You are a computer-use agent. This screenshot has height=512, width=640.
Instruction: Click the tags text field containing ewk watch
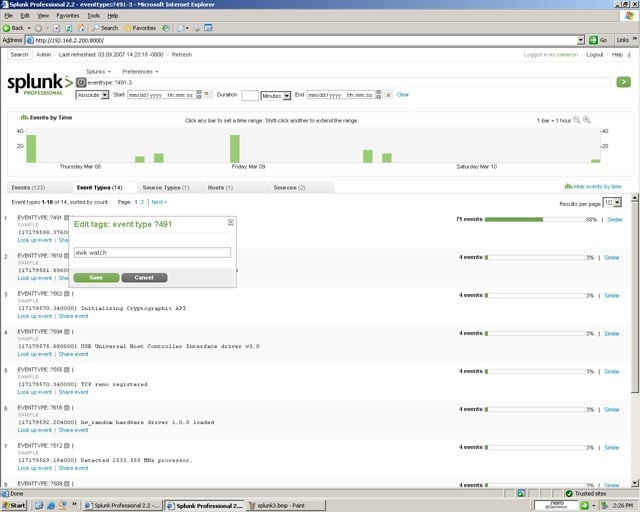152,252
